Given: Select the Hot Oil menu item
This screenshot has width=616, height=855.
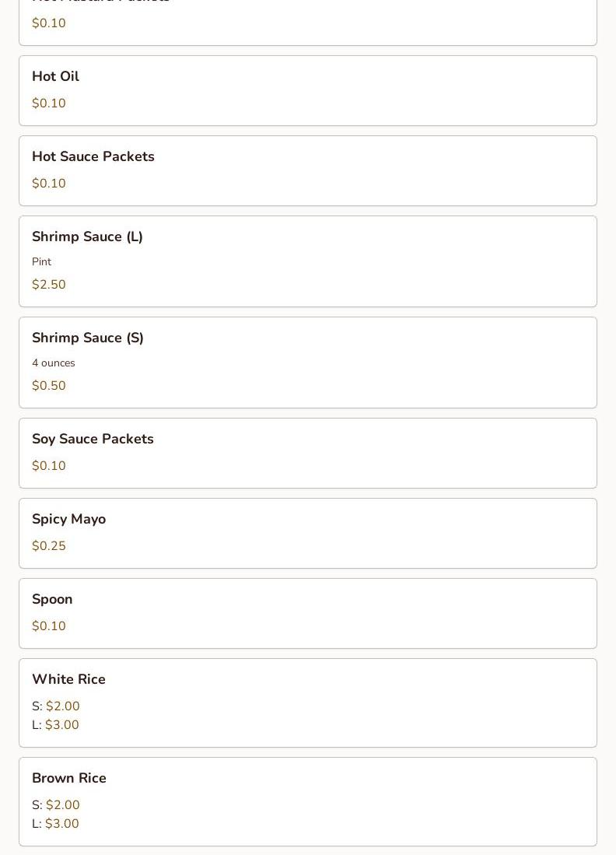Looking at the screenshot, I should 308,90.
